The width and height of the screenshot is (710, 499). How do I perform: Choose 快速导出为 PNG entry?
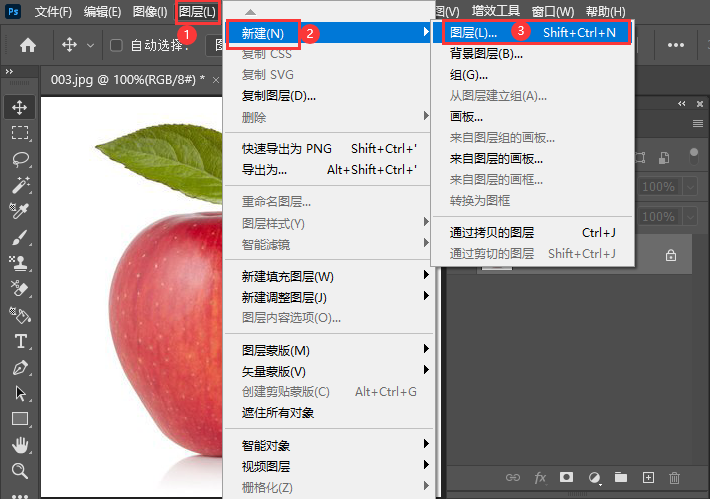click(328, 149)
